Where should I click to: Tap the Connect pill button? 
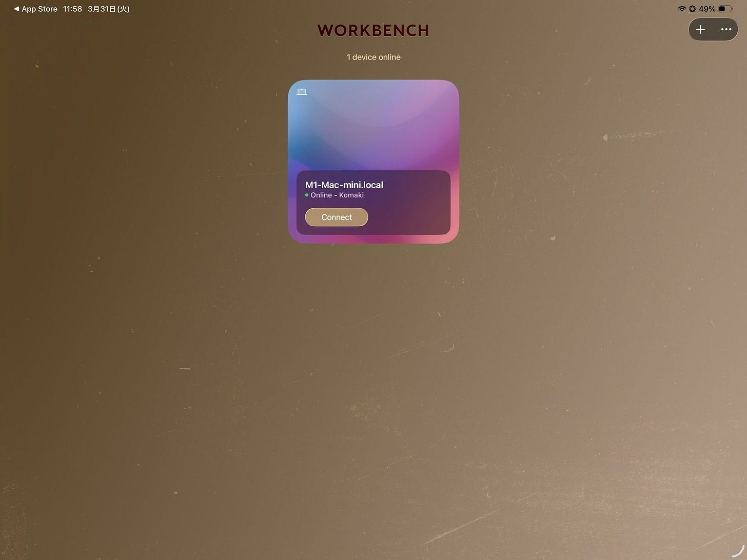pos(336,217)
